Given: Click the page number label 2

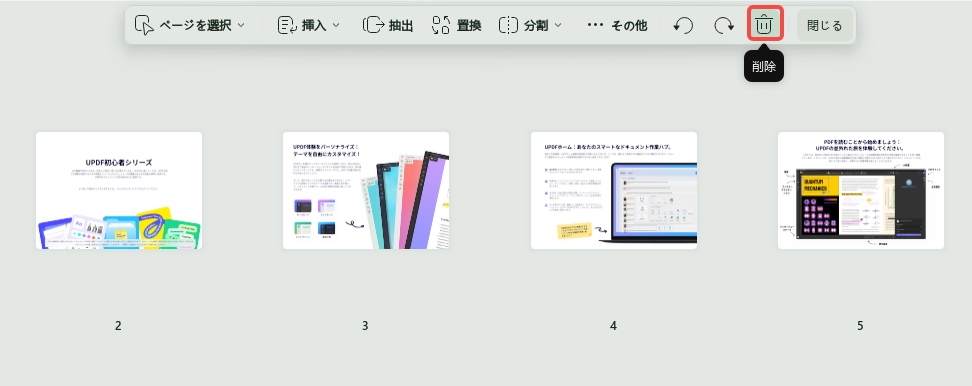Looking at the screenshot, I should 118,326.
